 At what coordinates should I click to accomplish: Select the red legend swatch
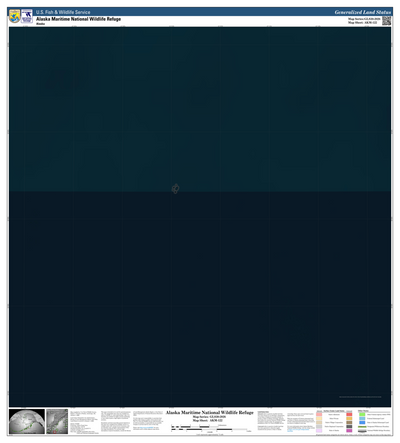click(x=349, y=414)
